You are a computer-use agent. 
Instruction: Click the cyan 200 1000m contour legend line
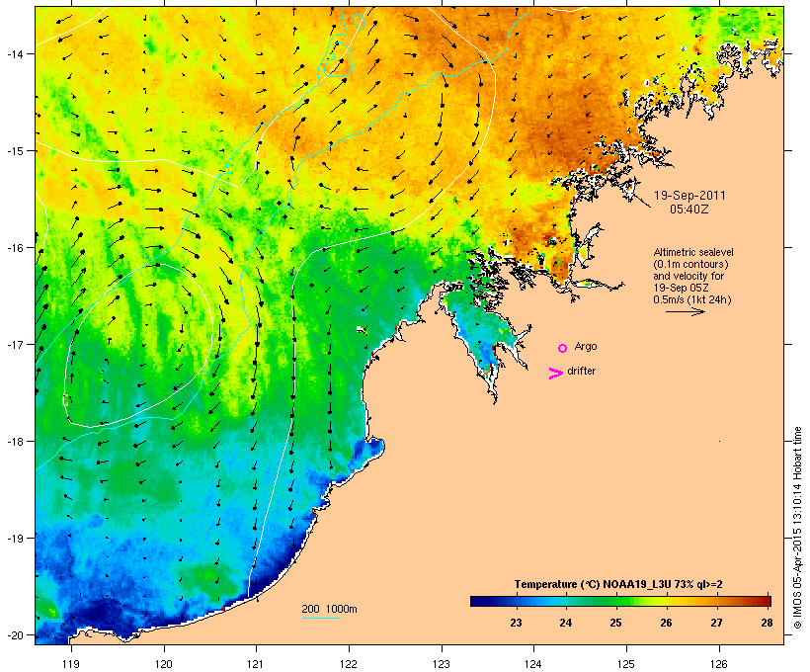tap(321, 619)
